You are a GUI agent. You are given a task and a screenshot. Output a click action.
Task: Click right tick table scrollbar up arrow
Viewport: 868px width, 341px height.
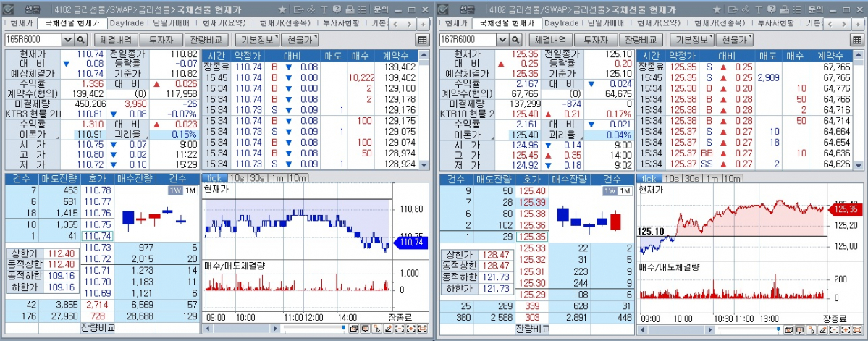pyautogui.click(x=859, y=55)
